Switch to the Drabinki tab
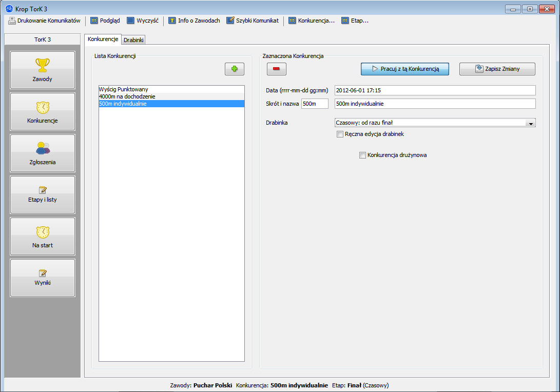The width and height of the screenshot is (560, 392). (x=134, y=40)
